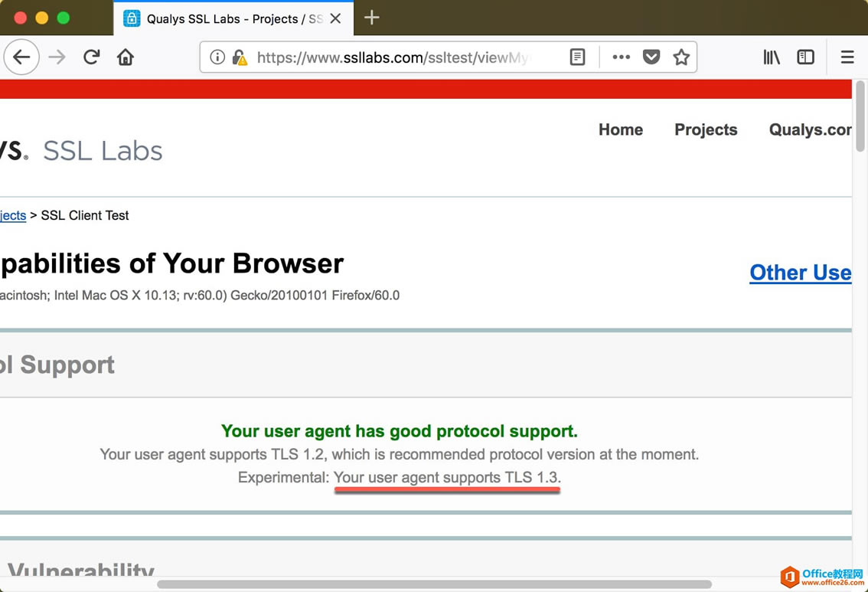The height and width of the screenshot is (592, 868).
Task: Click the Firefox/60.0 user agent string
Action: pyautogui.click(x=365, y=295)
